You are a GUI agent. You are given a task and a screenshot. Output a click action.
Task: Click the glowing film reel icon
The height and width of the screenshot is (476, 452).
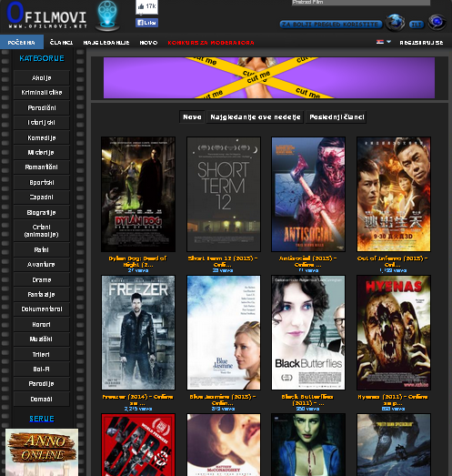[107, 15]
